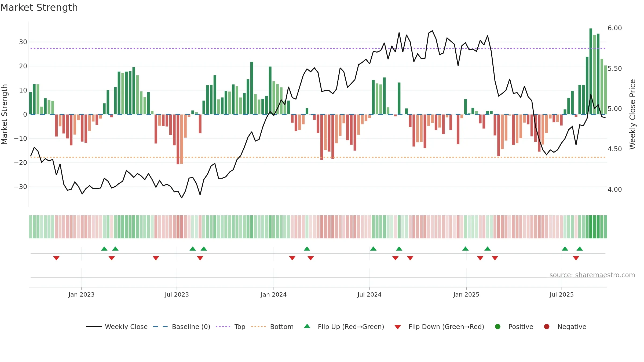The height and width of the screenshot is (362, 644).
Task: Click the 6.00 price axis tick
Action: 615,28
